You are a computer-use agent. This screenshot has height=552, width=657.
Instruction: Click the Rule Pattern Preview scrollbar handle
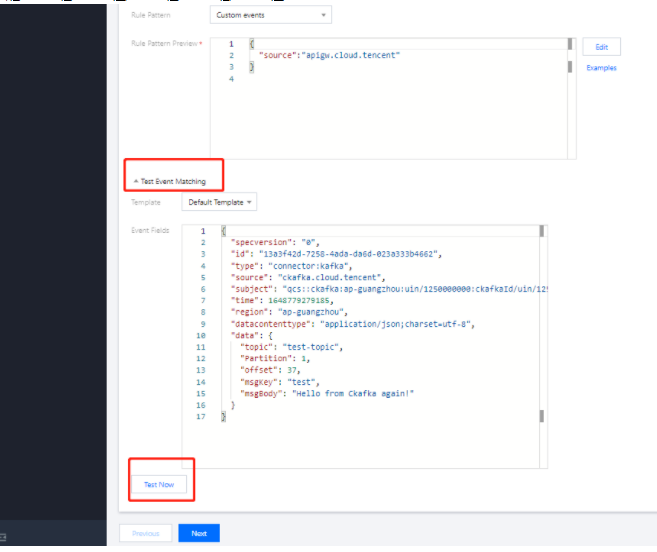point(572,45)
